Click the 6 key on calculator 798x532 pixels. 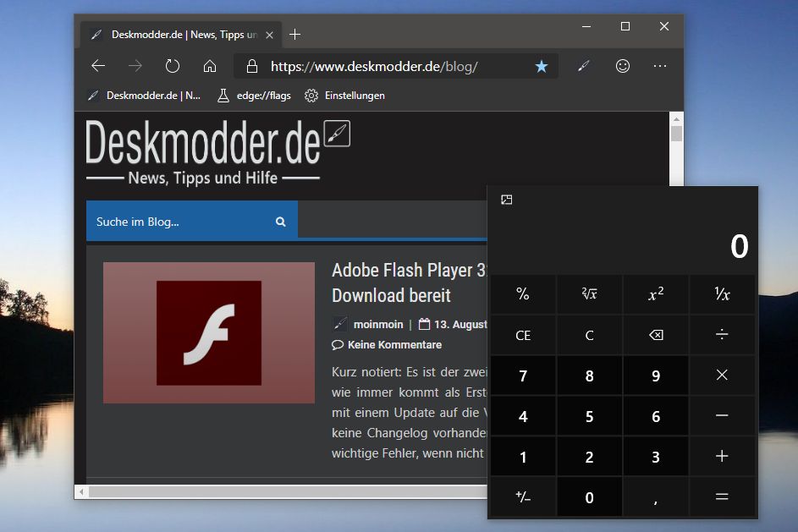(x=656, y=416)
